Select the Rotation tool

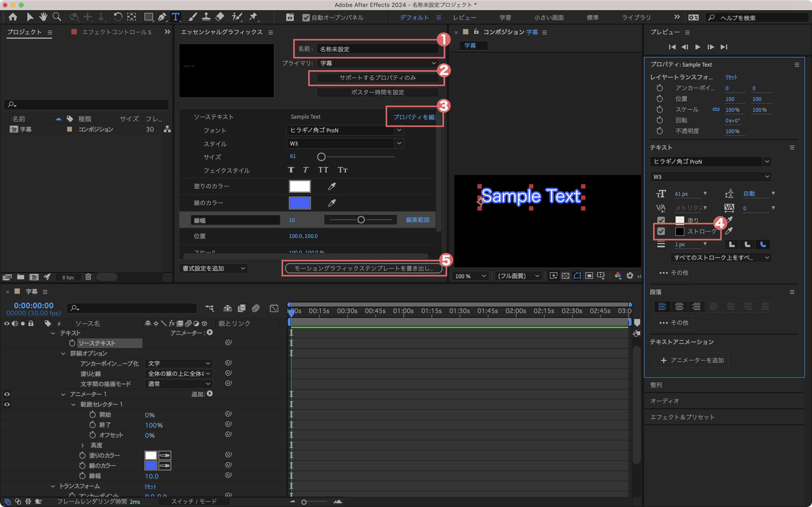click(118, 17)
